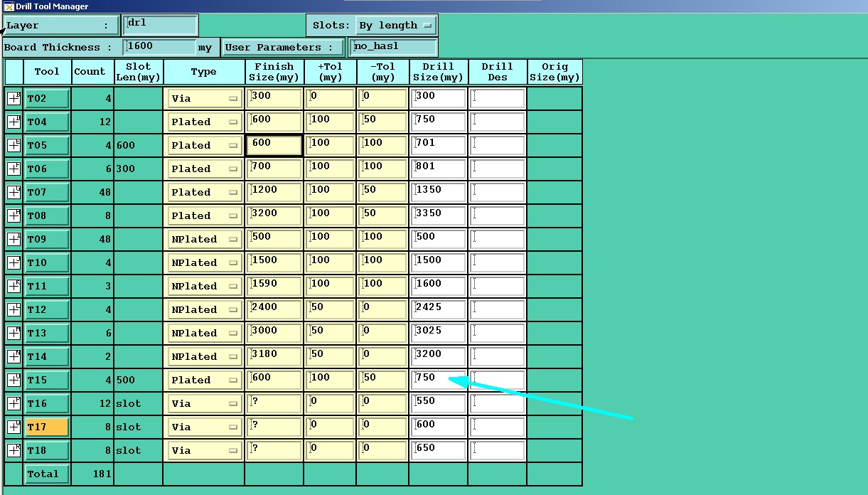Viewport: 868px width, 495px height.
Task: Click the plus icon beside T06
Action: point(14,169)
